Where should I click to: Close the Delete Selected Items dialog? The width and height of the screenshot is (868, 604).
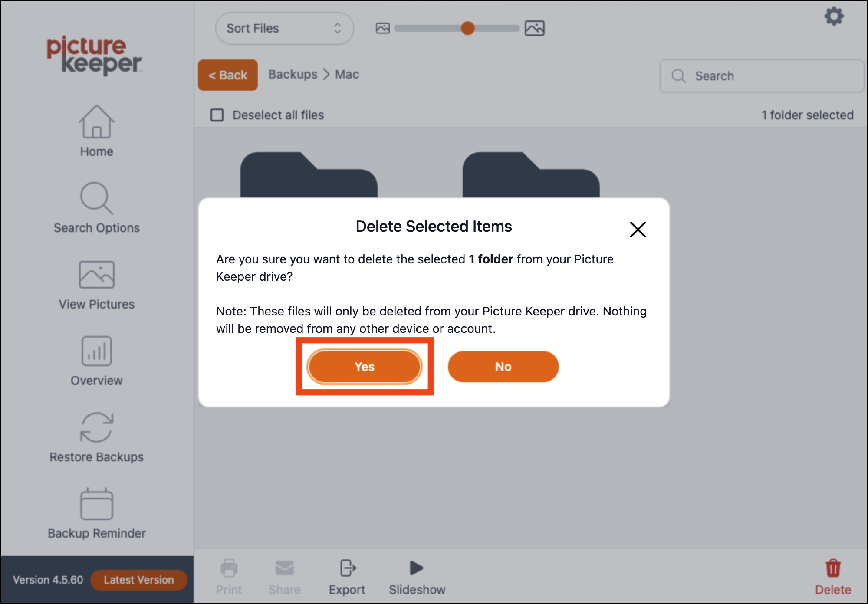click(638, 230)
